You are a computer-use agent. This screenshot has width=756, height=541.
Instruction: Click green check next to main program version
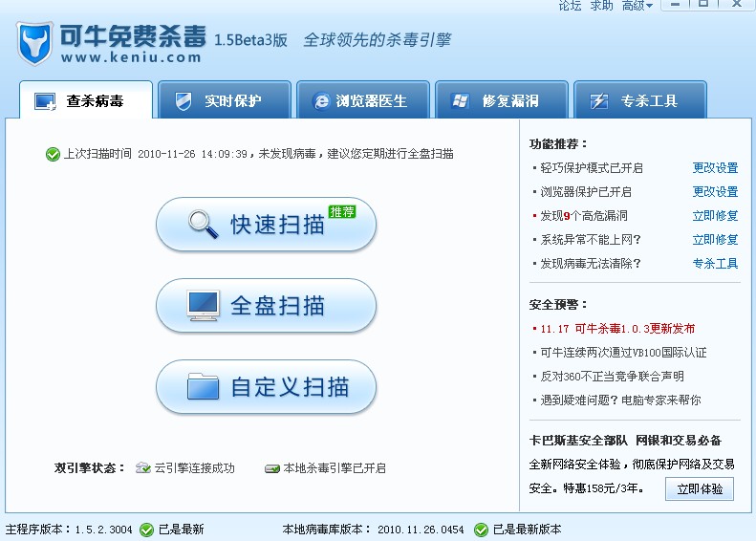click(x=146, y=530)
